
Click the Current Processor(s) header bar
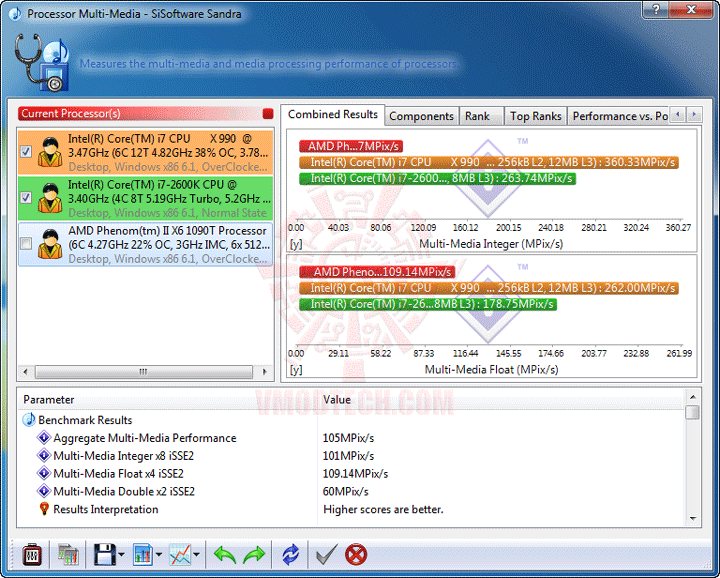click(146, 113)
